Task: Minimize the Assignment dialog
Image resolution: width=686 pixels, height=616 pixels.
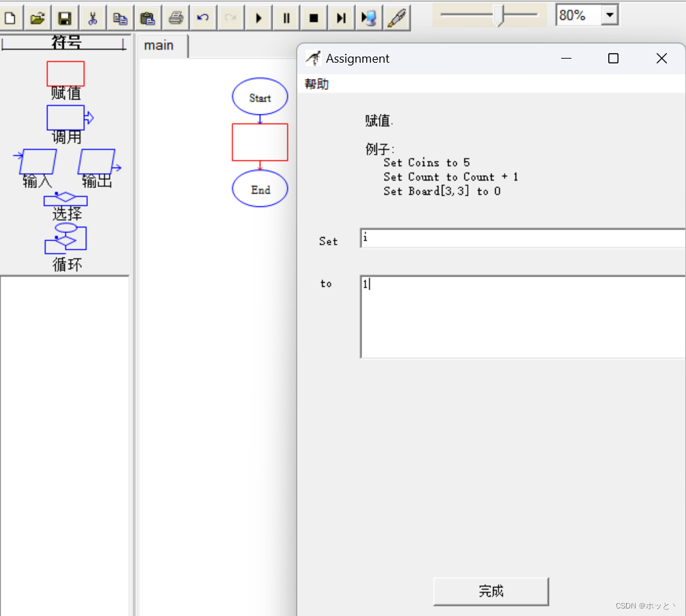Action: pyautogui.click(x=566, y=58)
